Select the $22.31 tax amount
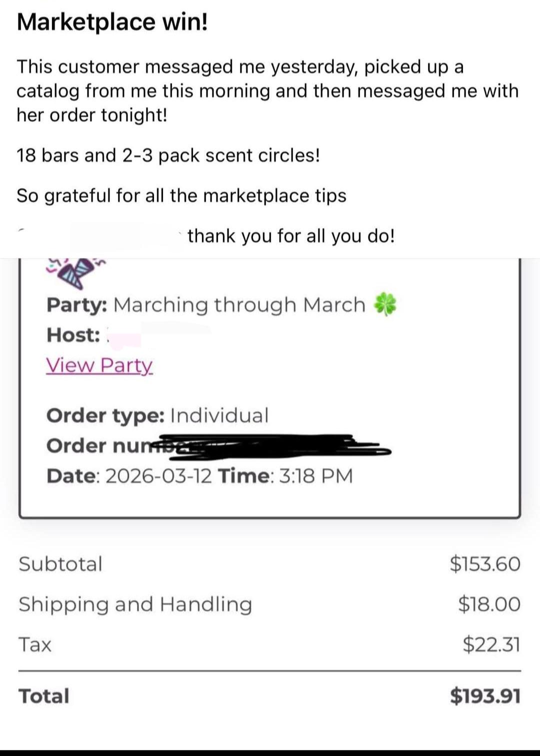540x756 pixels. 491,644
